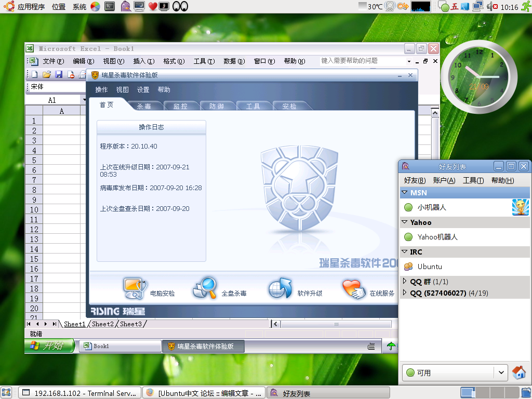This screenshot has height=399, width=532.
Task: Click 瑞星杀毒软件体验版 taskbar button
Action: click(x=203, y=346)
